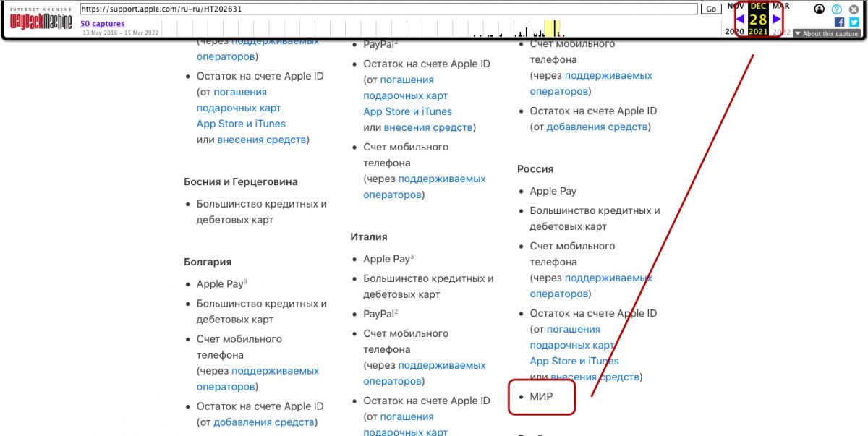Hit the Go button beside the URL
Screen dimensions: 868x436
712,9
